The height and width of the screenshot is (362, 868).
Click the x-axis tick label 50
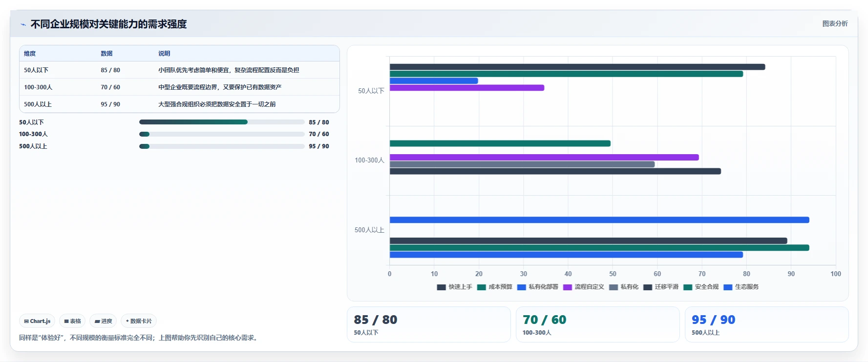(x=613, y=274)
